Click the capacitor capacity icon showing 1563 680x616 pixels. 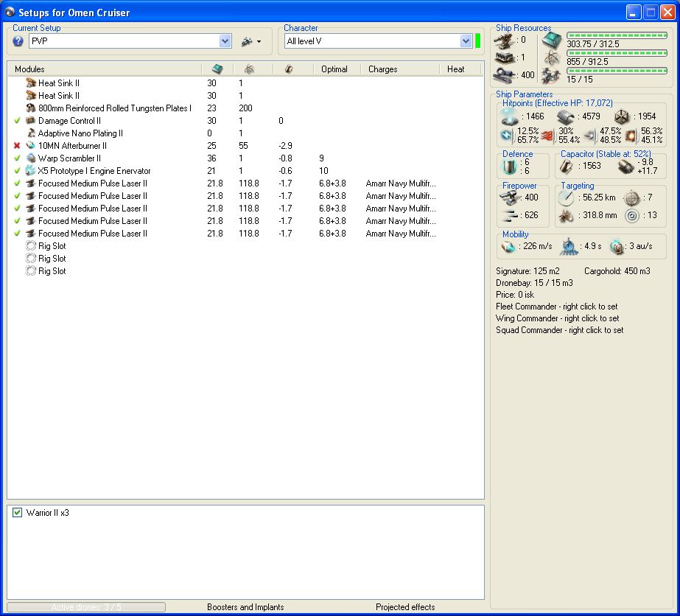click(x=566, y=166)
